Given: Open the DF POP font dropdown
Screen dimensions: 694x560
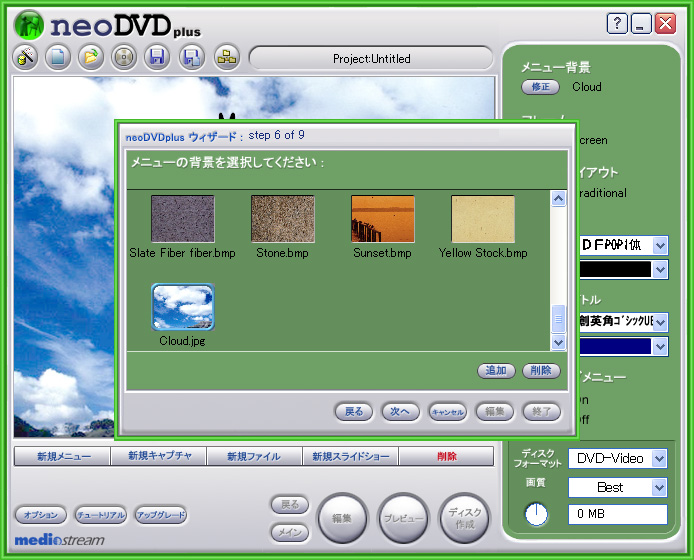Looking at the screenshot, I should 660,245.
